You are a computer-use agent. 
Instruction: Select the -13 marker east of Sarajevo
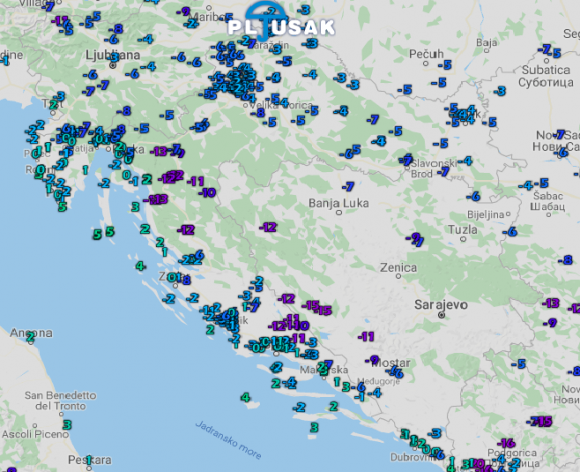coord(551,303)
